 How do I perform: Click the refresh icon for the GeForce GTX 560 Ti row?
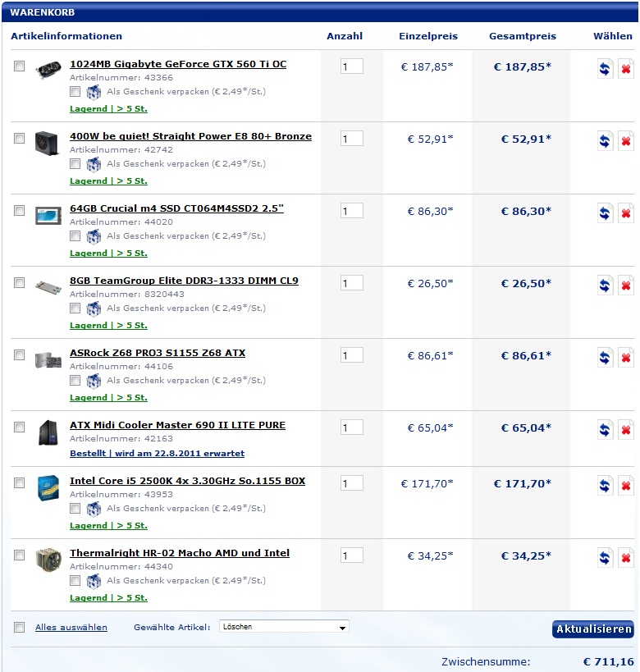pos(605,69)
